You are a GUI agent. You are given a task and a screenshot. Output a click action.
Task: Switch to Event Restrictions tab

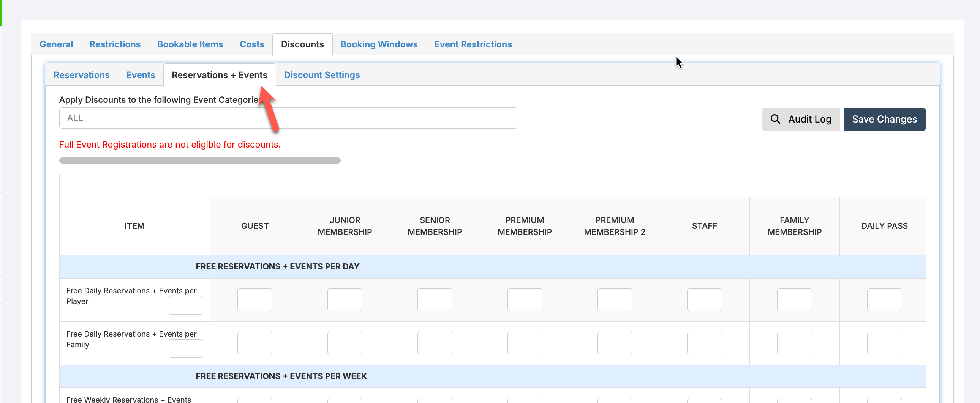473,44
